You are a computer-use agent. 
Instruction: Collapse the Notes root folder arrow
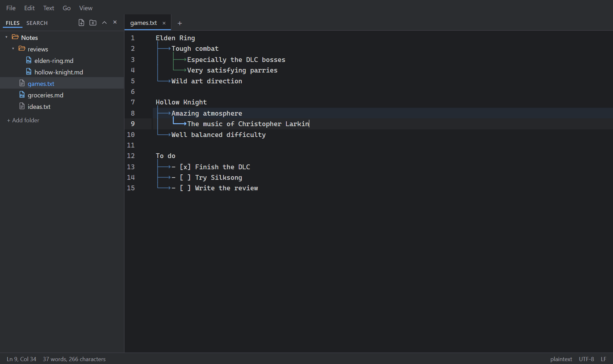coord(6,37)
